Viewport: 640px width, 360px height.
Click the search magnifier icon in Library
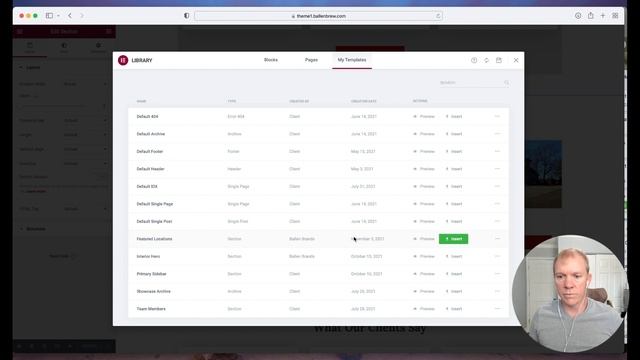pyautogui.click(x=507, y=83)
